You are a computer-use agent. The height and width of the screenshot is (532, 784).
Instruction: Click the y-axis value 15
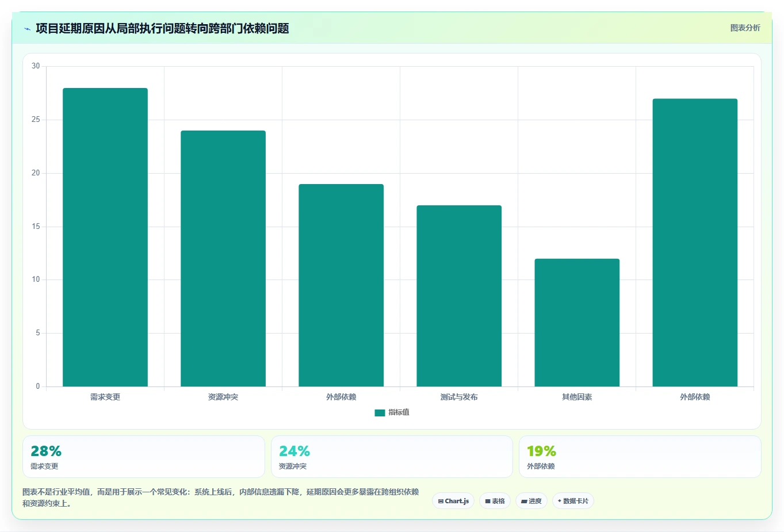pyautogui.click(x=36, y=227)
